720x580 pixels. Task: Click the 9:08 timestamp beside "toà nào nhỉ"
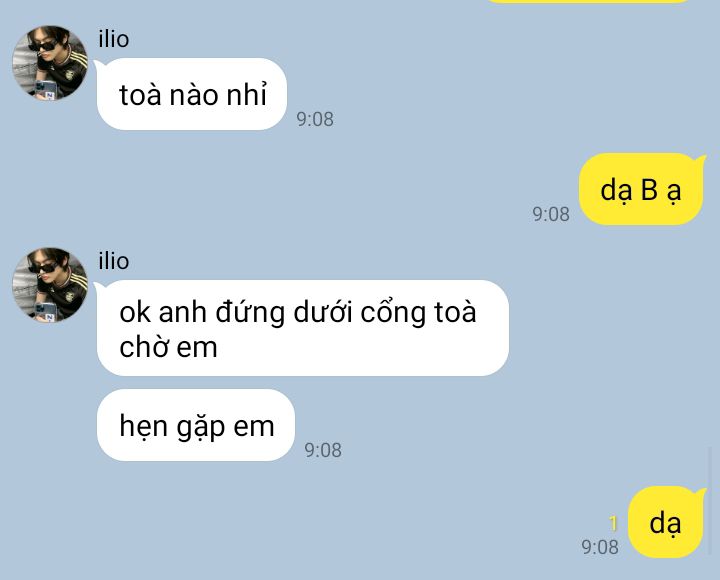click(x=315, y=119)
